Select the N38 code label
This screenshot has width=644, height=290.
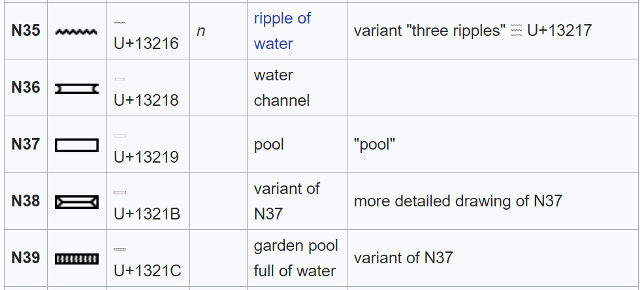[25, 201]
